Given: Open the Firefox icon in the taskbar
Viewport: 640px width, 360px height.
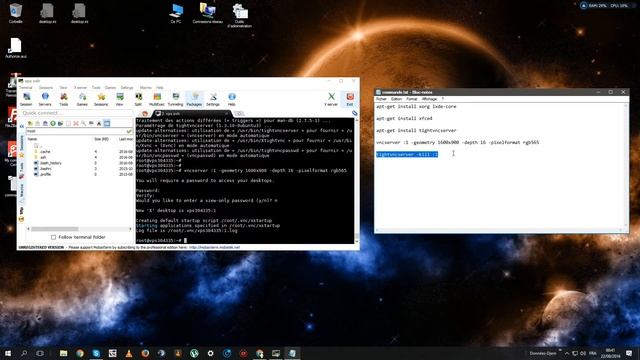Looking at the screenshot, I should [145, 353].
